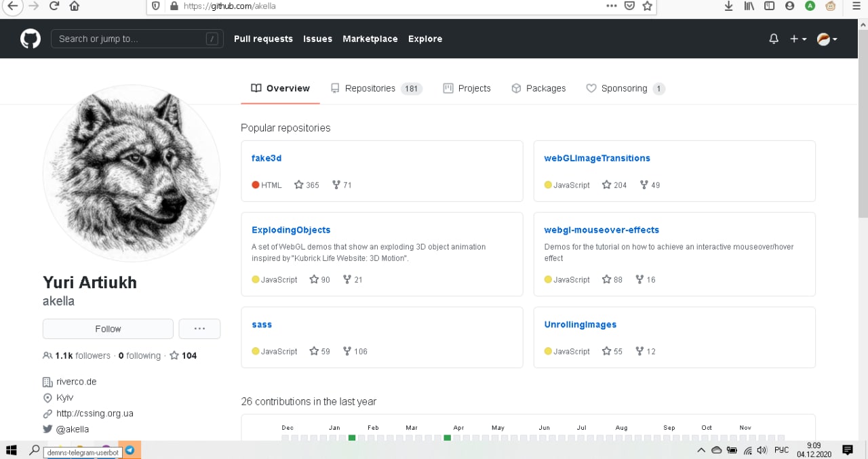Open the @akella Twitter link

click(x=73, y=429)
